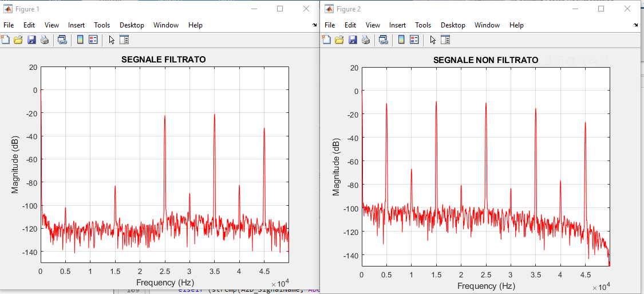The height and width of the screenshot is (294, 644).
Task: Toggle Insert Legend in Figure 2 toolbar
Action: [x=414, y=40]
